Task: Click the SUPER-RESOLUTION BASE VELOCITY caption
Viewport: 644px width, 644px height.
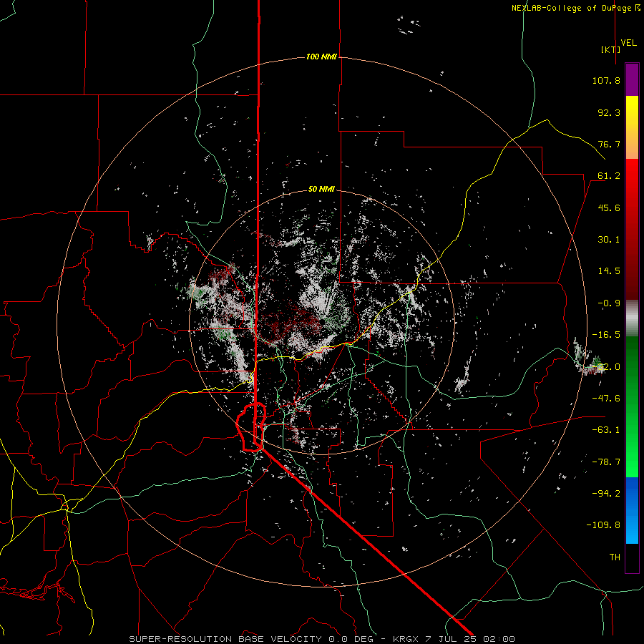Action: tap(225, 639)
